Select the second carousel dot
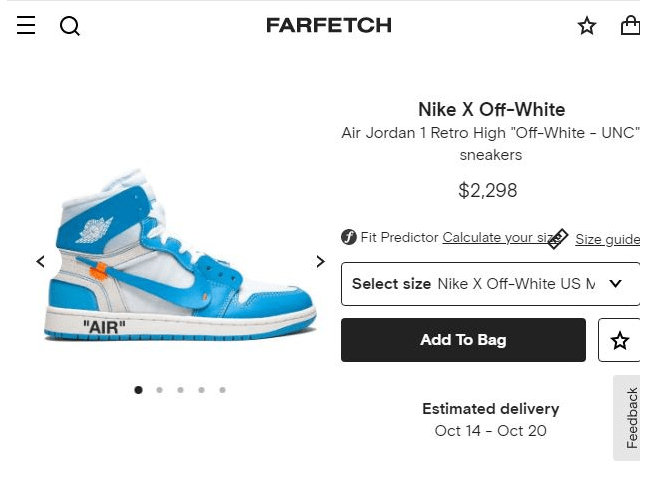 (x=159, y=390)
